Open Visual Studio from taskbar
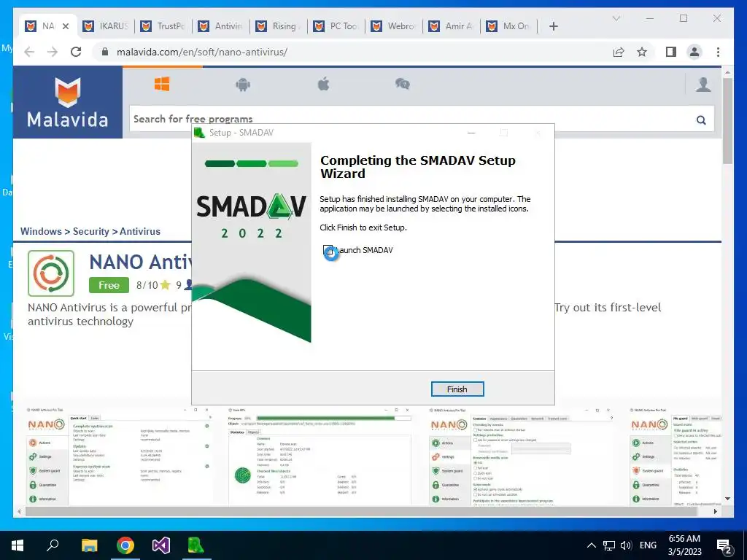The height and width of the screenshot is (560, 747). (161, 545)
